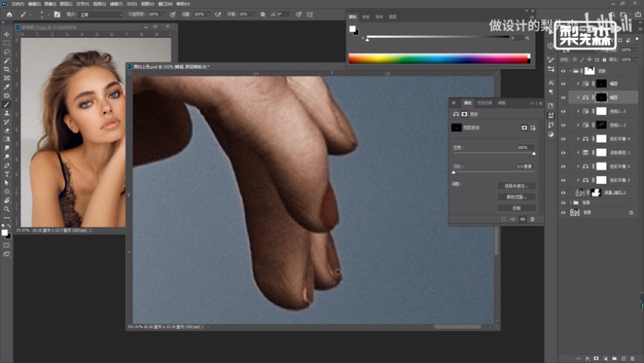Image resolution: width=644 pixels, height=363 pixels.
Task: Hide the 色彩平衡 4 adjustment layer
Action: pos(563,139)
